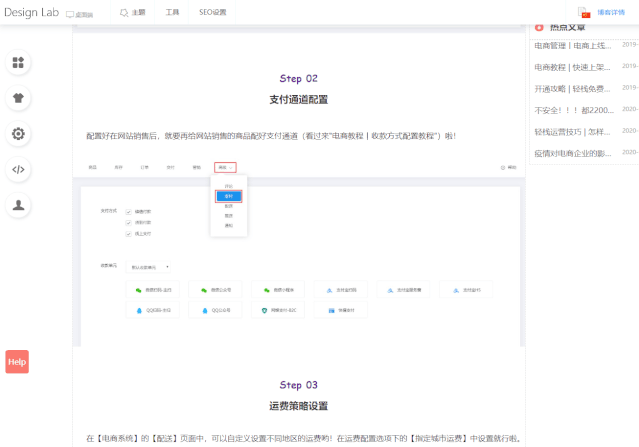Click the Design Lab logo
The width and height of the screenshot is (639, 447).
point(31,12)
